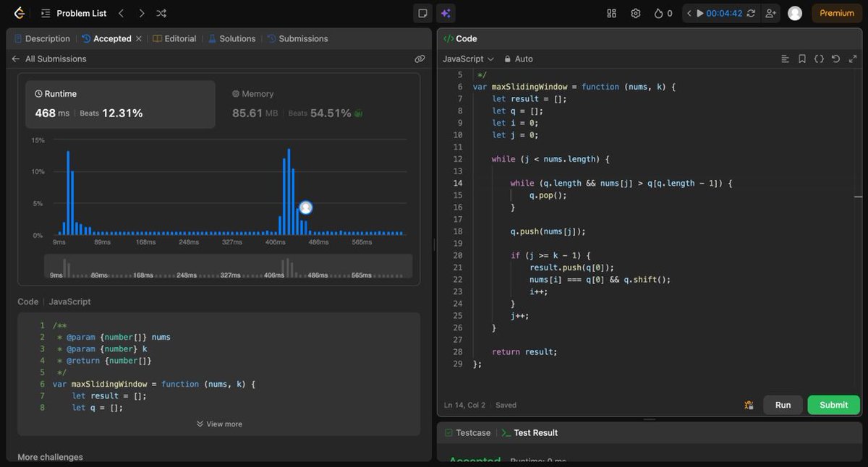The height and width of the screenshot is (467, 868).
Task: Click the curly braces icon in editor toolbar
Action: point(819,59)
